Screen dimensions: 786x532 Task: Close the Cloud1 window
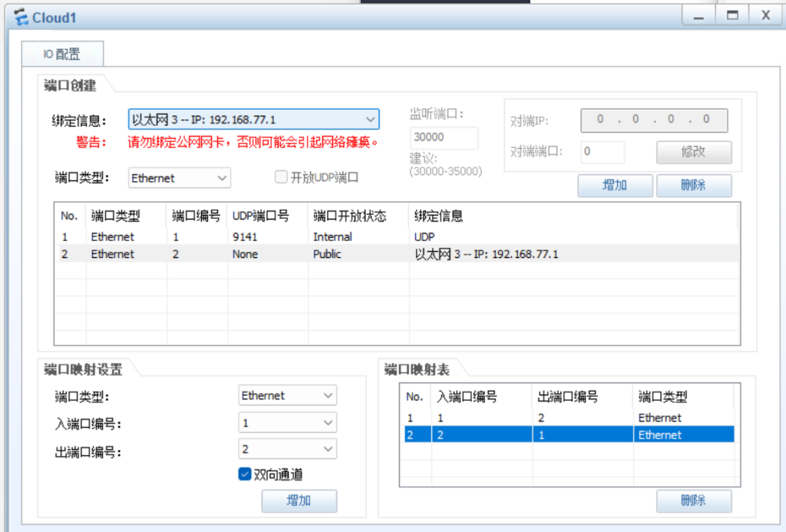[765, 15]
